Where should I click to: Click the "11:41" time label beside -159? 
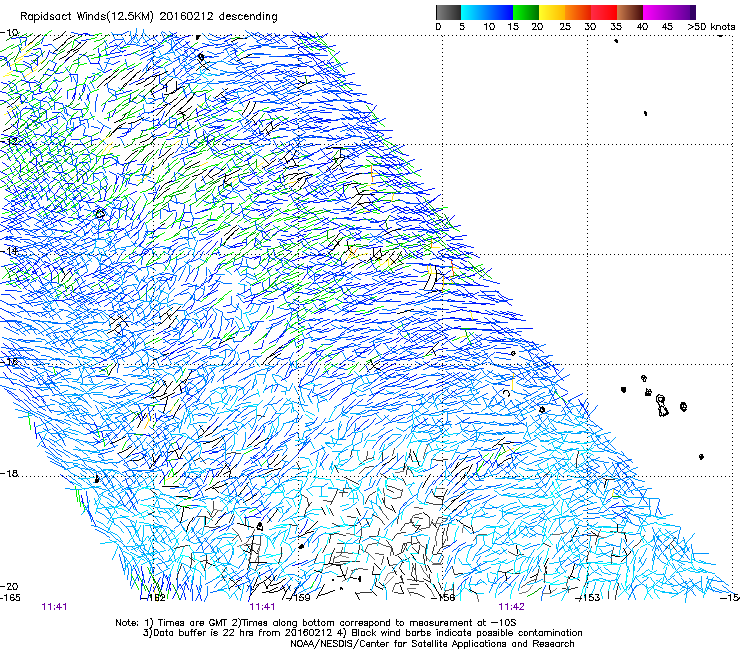coord(262,607)
